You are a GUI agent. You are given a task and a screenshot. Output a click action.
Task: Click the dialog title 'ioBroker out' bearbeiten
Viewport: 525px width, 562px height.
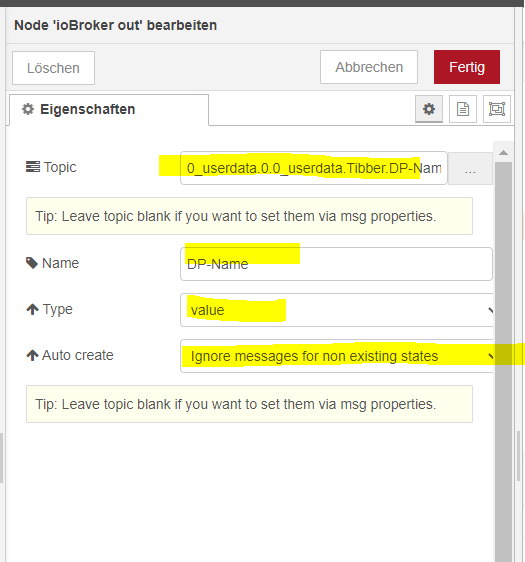tap(115, 25)
